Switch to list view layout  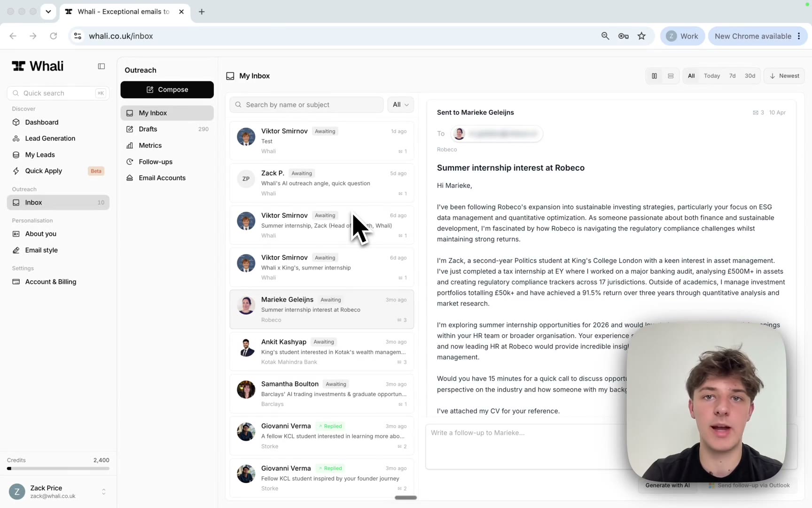[x=671, y=76]
